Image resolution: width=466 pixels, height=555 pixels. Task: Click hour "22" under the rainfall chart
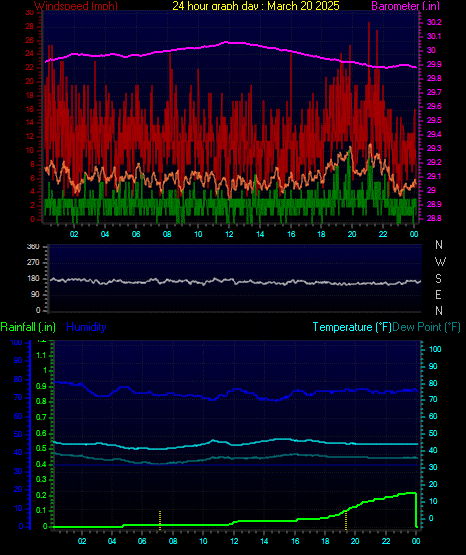click(385, 541)
